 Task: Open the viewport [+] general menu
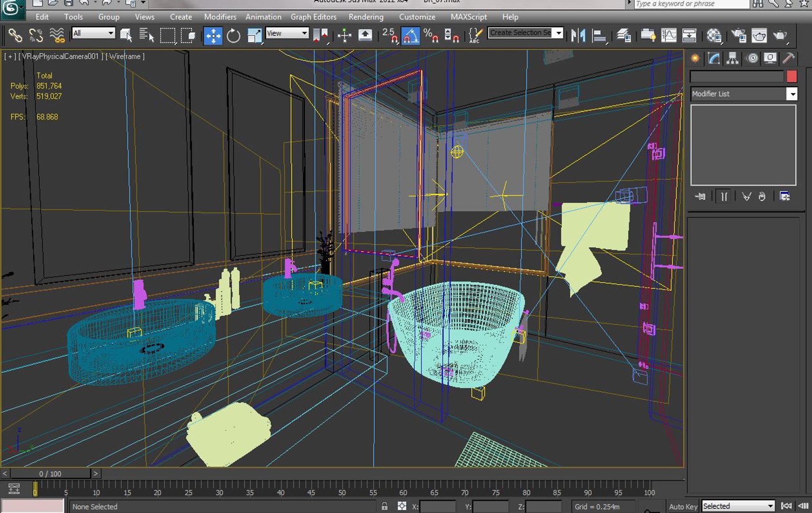(x=10, y=56)
